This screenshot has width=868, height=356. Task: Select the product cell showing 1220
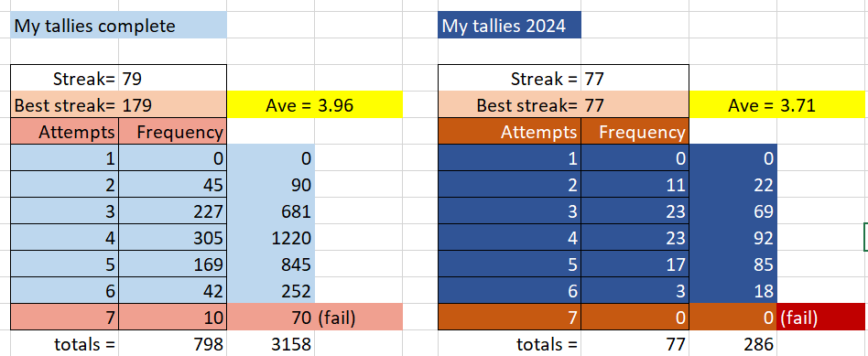271,238
